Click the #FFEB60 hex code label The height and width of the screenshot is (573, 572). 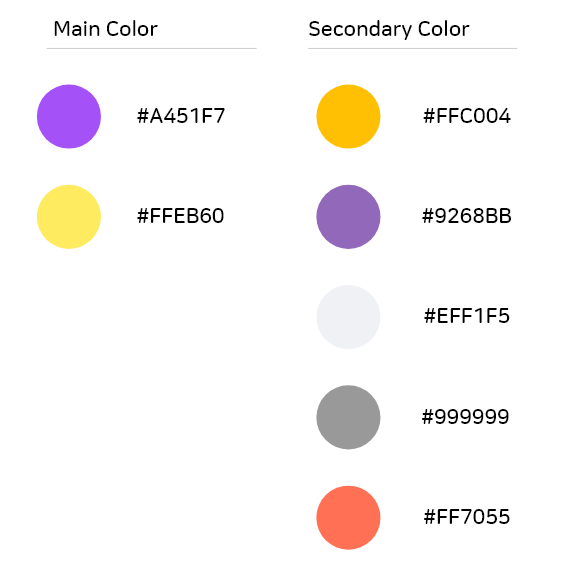coord(181,216)
